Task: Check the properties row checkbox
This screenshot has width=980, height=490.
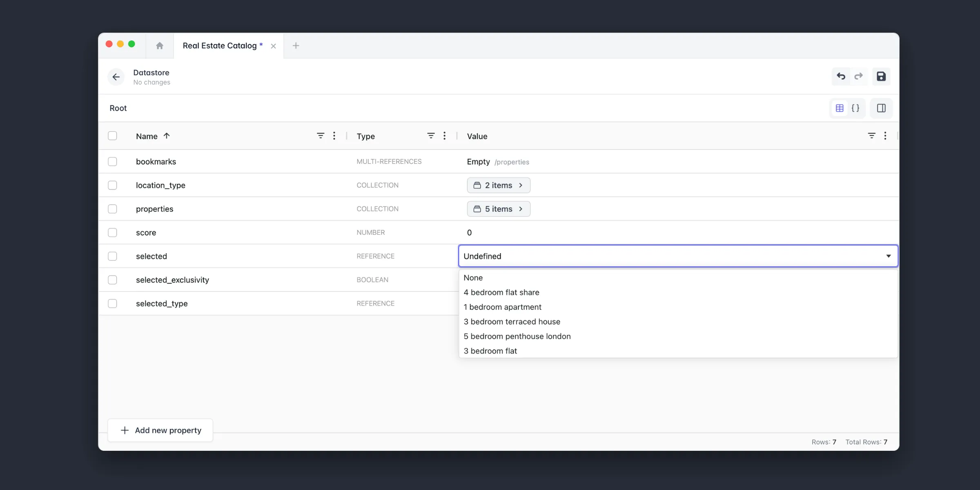Action: point(112,209)
